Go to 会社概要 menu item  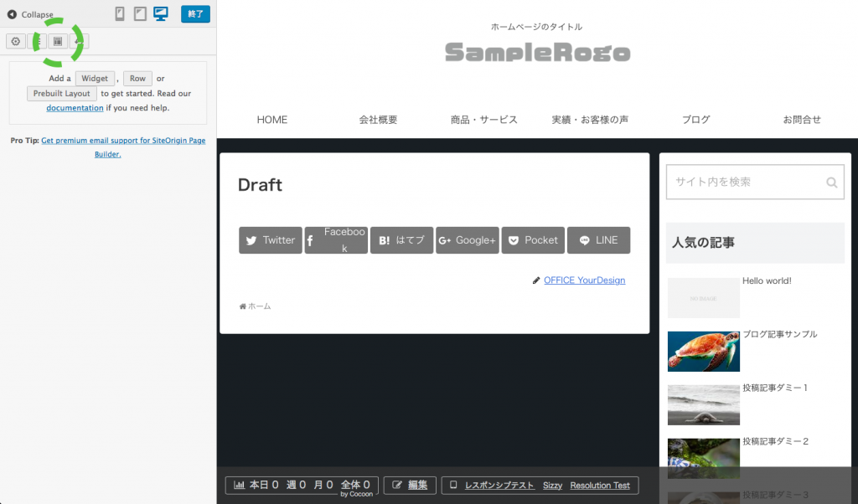[378, 120]
